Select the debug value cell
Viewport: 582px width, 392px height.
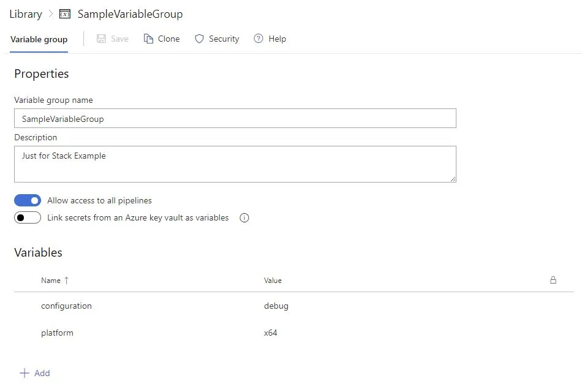(276, 306)
